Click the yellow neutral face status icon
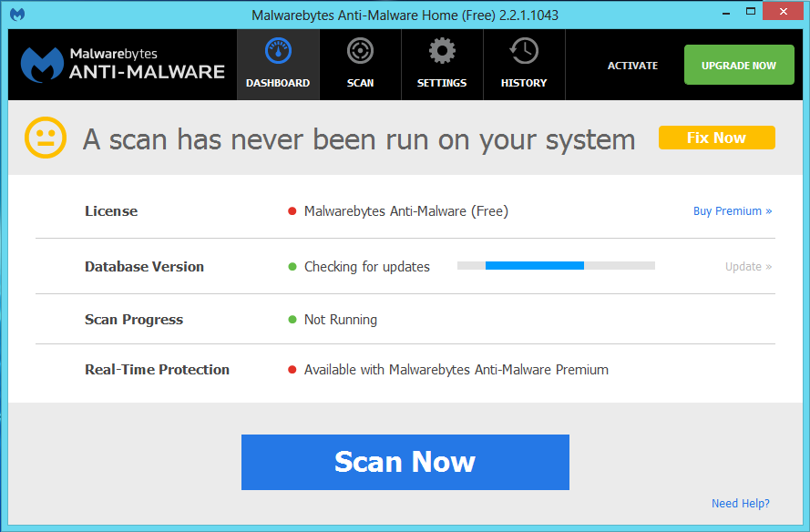Screen dimensions: 810x532 [46, 138]
